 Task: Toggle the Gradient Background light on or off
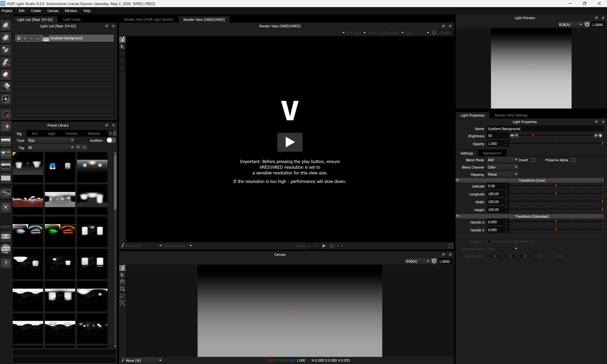pos(19,38)
